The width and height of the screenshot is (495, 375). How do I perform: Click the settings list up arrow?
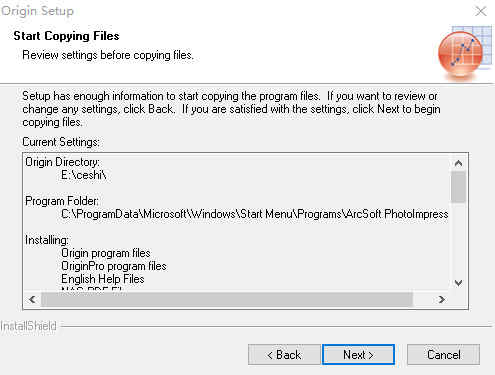[x=458, y=163]
